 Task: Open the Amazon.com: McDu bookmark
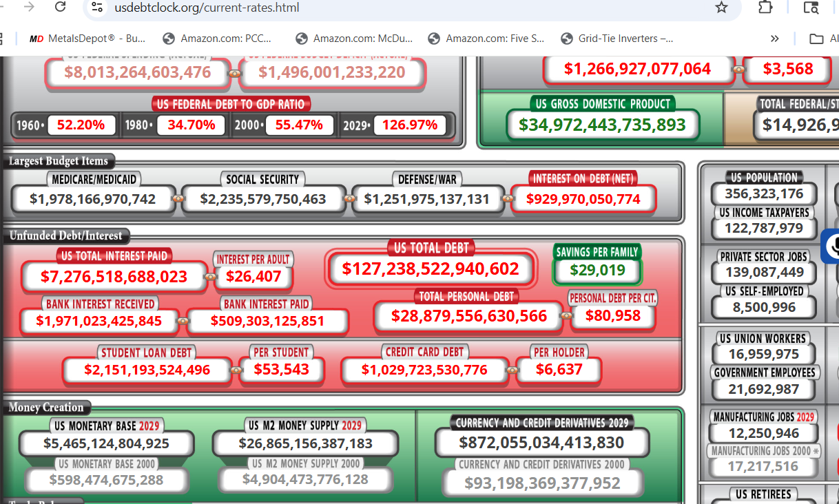click(354, 39)
